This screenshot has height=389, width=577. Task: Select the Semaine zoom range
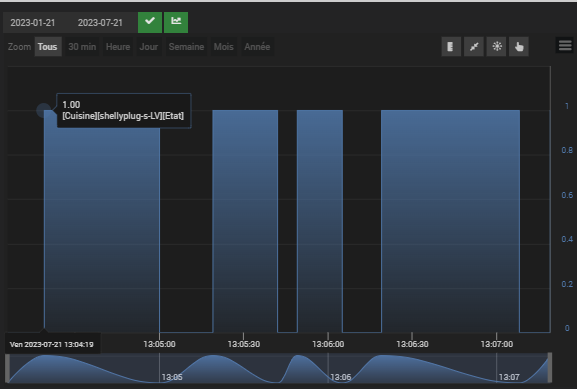tap(186, 47)
